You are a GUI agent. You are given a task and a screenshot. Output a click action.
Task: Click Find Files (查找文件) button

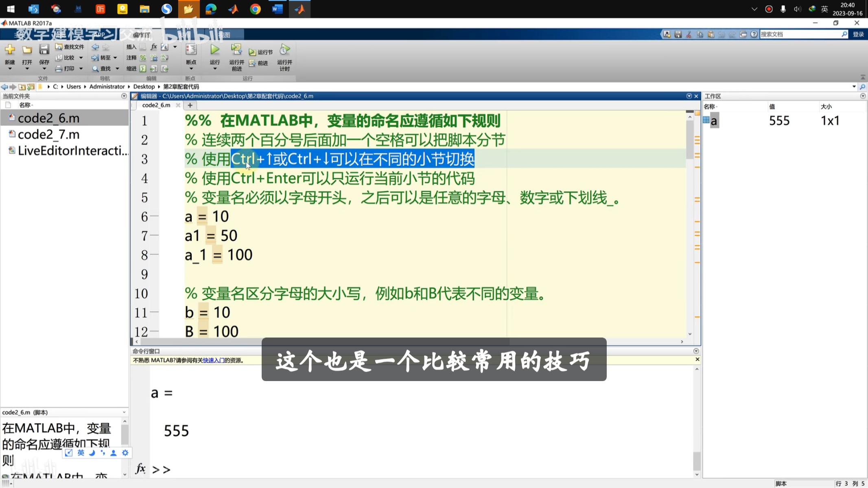pos(70,47)
